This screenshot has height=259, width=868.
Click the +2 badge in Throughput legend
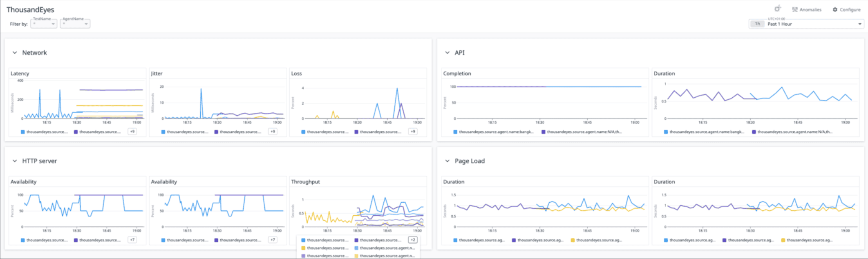tap(413, 240)
